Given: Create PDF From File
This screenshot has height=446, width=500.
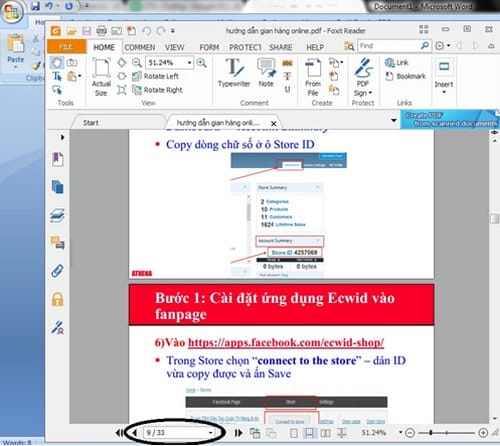Looking at the screenshot, I should [313, 77].
